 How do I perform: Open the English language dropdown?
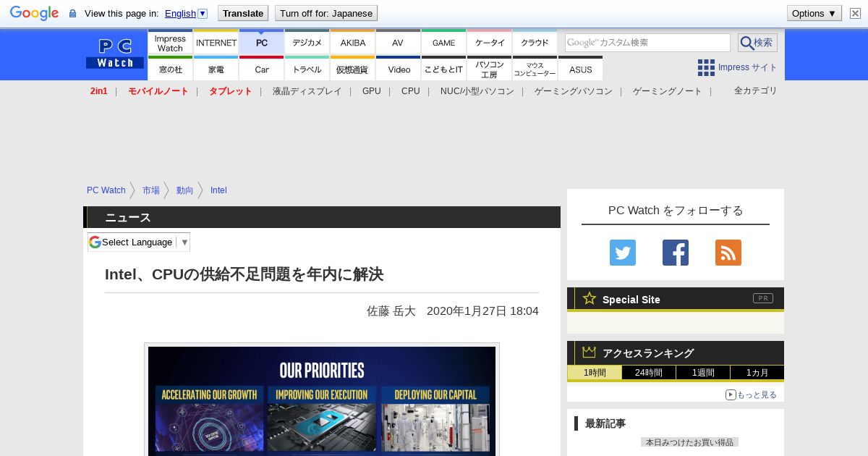point(186,13)
